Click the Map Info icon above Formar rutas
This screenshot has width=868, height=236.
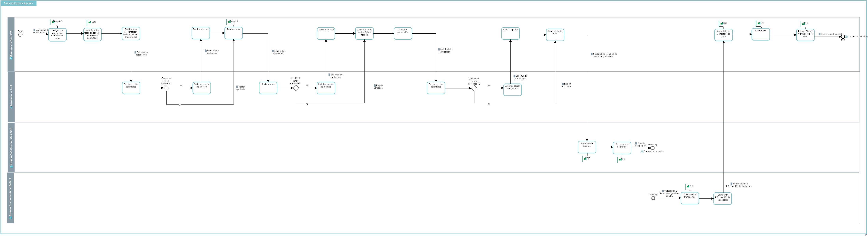229,21
